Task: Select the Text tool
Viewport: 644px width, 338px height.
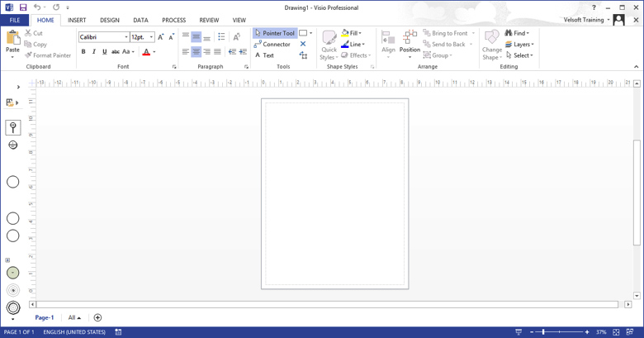Action: [x=264, y=55]
